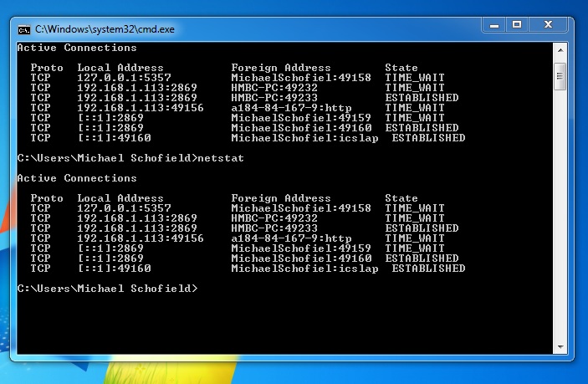Click [::1]:49160 in the second table

tap(115, 269)
